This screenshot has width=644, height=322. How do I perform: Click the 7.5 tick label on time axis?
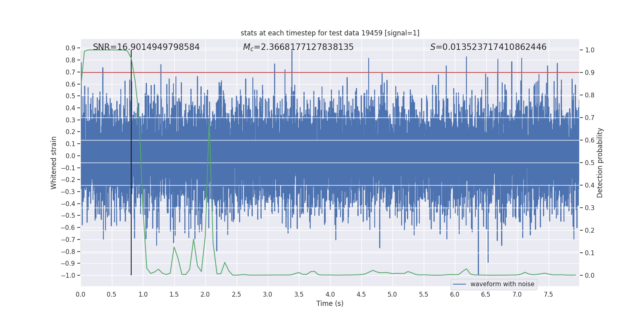tap(548, 294)
